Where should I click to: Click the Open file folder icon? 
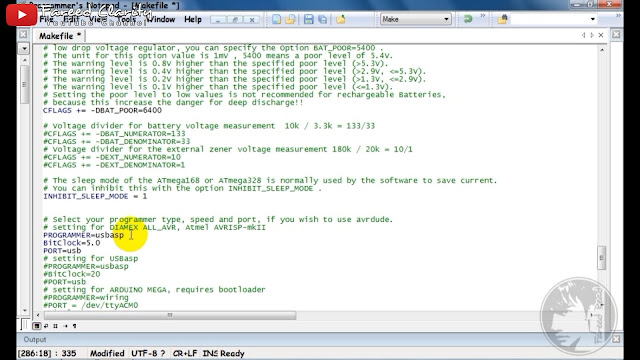coord(290,19)
